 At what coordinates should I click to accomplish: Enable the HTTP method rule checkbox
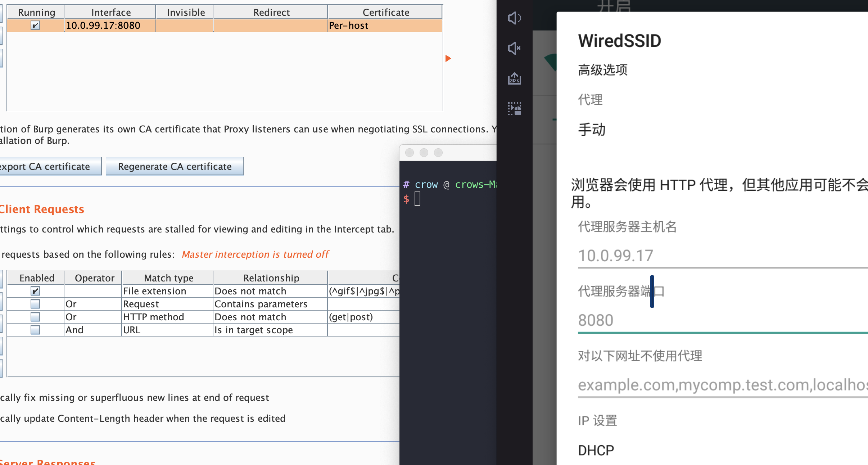tap(35, 317)
